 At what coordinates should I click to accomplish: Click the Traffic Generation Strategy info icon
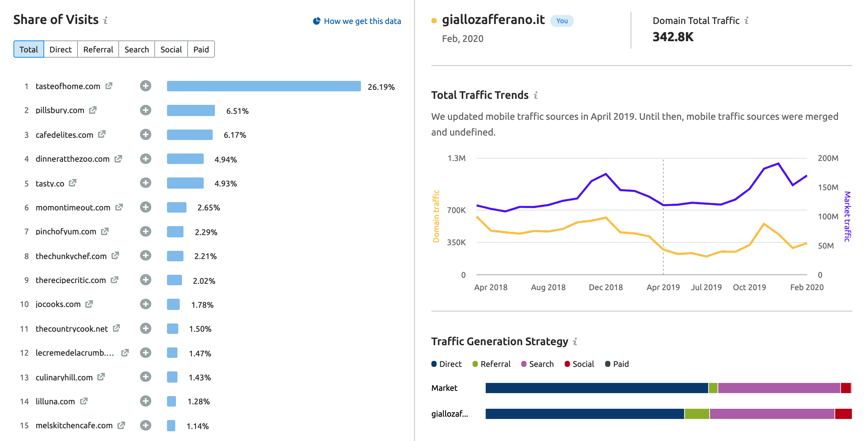pyautogui.click(x=575, y=341)
